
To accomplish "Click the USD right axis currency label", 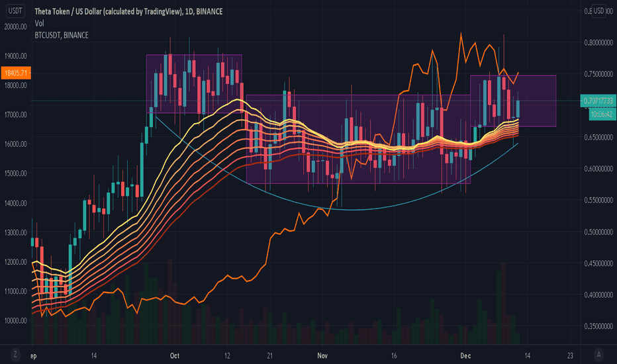I will click(599, 11).
